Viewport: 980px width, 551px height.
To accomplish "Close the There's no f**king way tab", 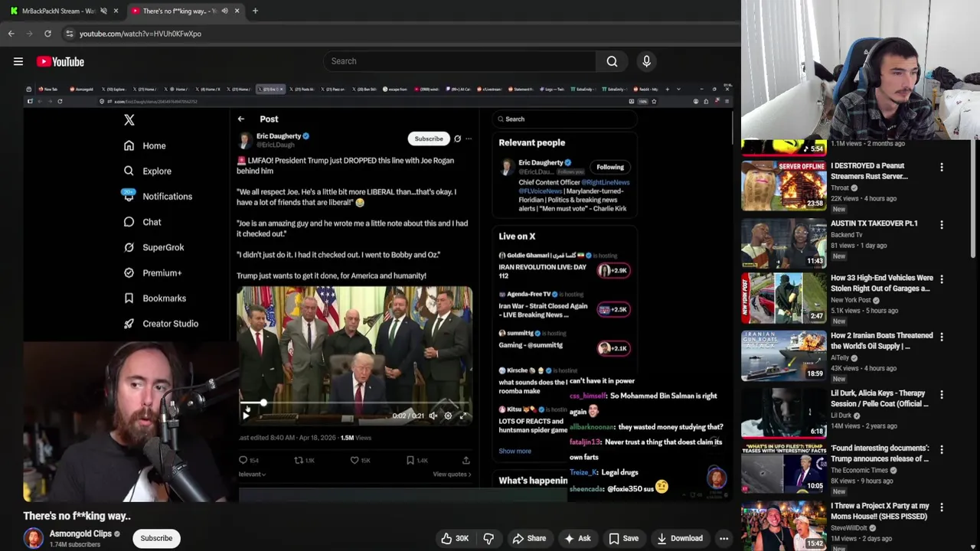I will 237,11.
